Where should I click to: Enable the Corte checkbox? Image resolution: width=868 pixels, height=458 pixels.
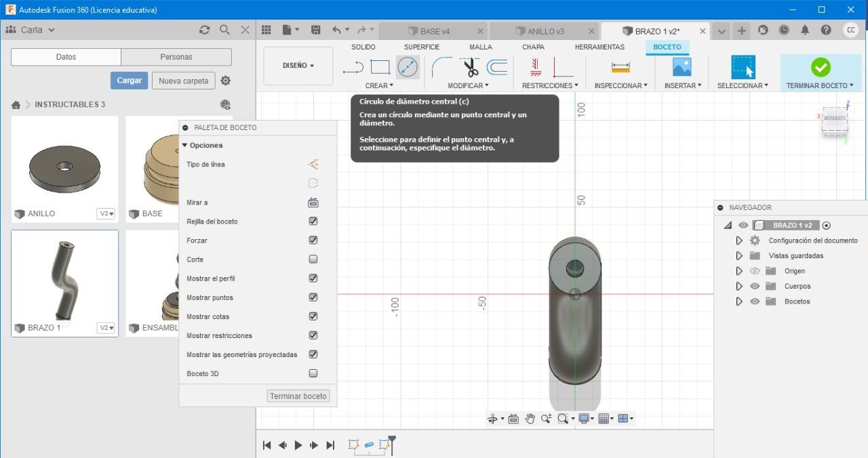pyautogui.click(x=313, y=259)
